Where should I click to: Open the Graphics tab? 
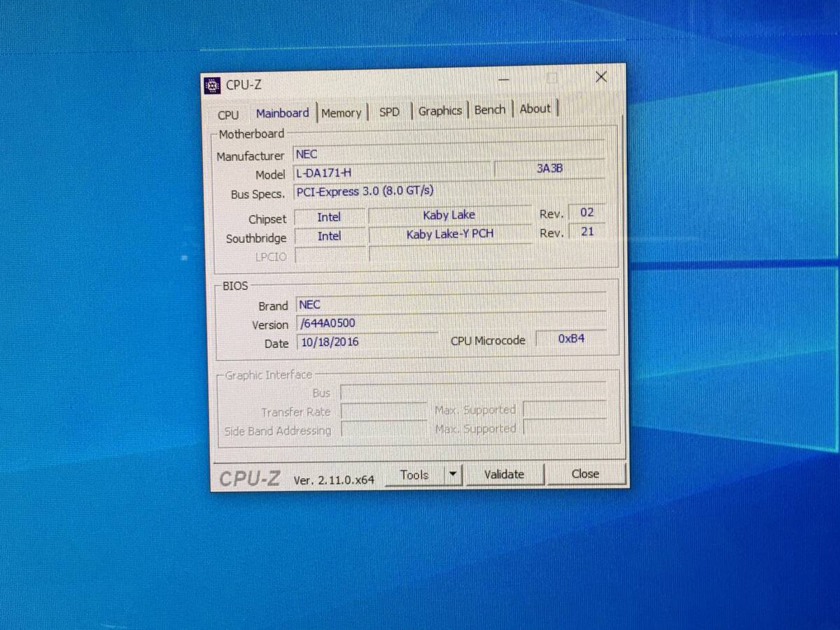pyautogui.click(x=440, y=111)
